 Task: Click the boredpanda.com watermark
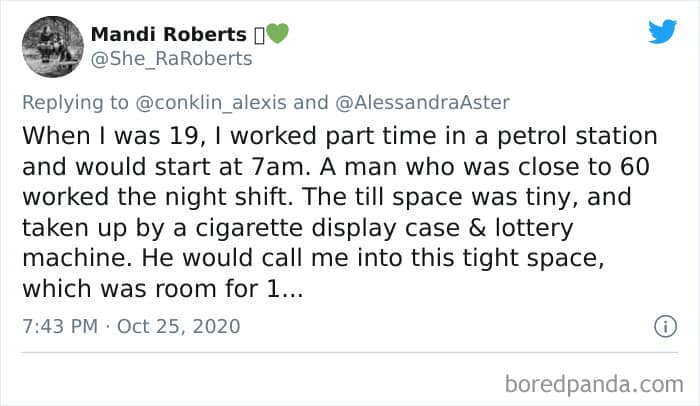594,383
